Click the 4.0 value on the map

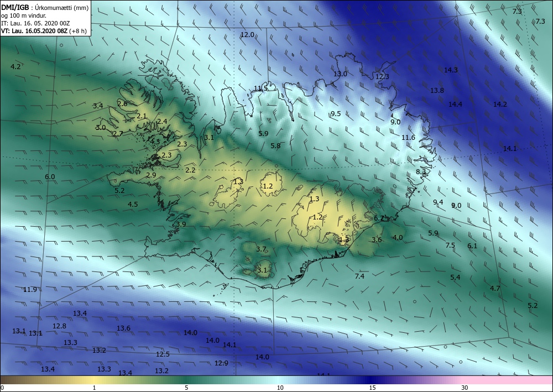(x=398, y=237)
